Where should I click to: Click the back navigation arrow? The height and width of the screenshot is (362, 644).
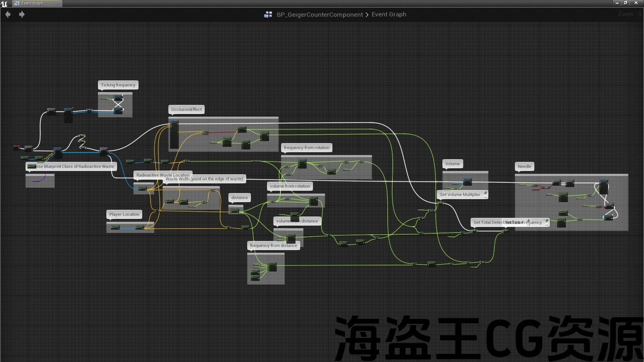[8, 15]
